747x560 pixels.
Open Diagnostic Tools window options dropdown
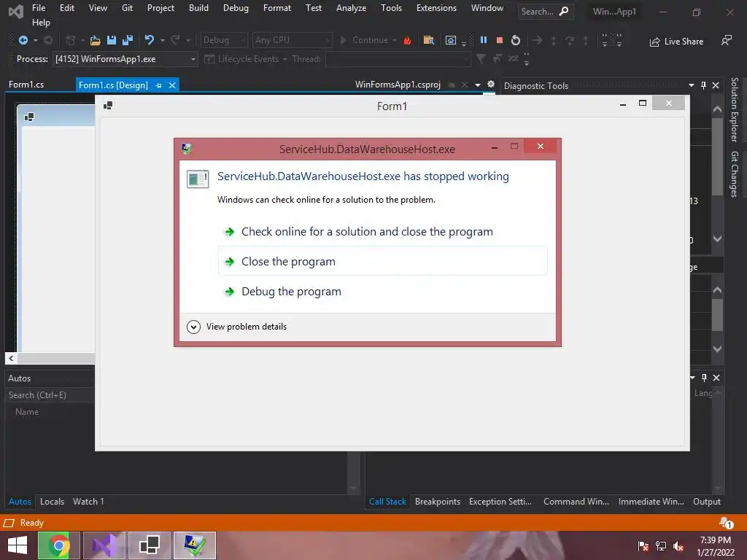(692, 85)
